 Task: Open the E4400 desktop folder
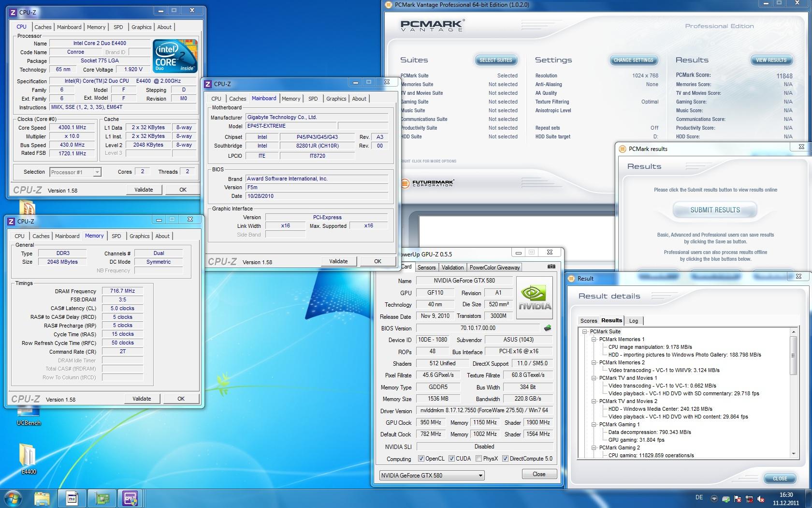click(x=28, y=459)
